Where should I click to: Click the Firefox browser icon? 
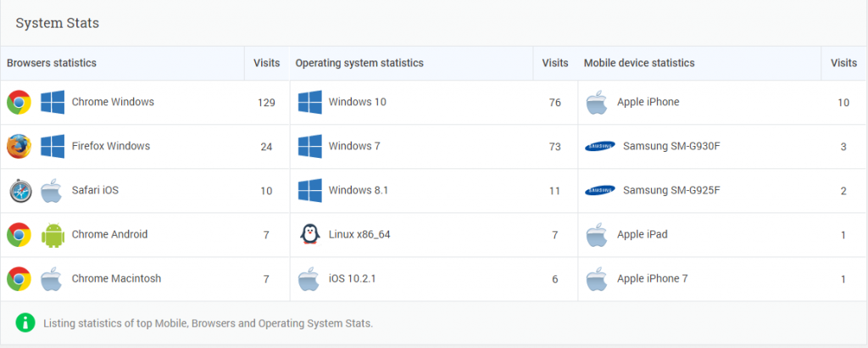point(19,146)
